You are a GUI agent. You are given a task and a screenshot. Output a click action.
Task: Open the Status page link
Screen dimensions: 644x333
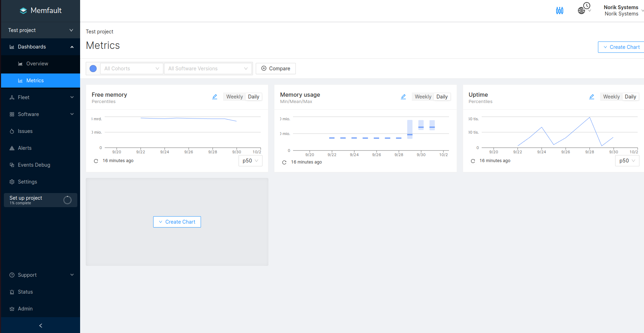41,292
